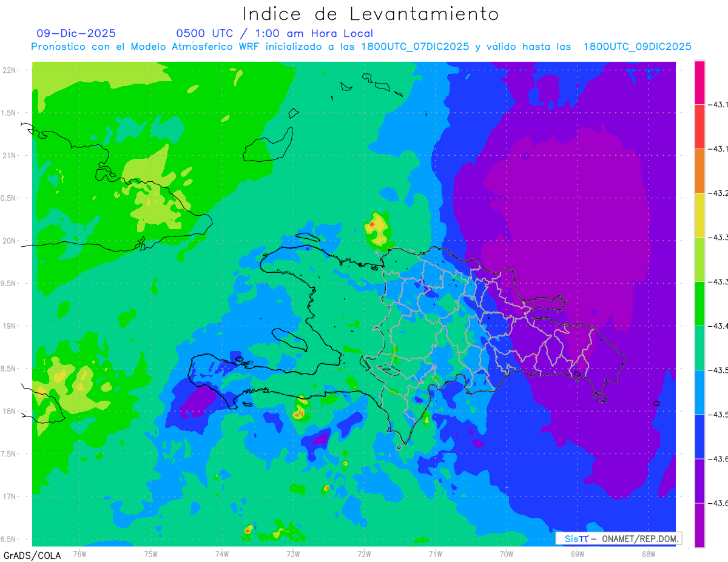
Task: Click the "68W" longitude label
Action: click(648, 554)
